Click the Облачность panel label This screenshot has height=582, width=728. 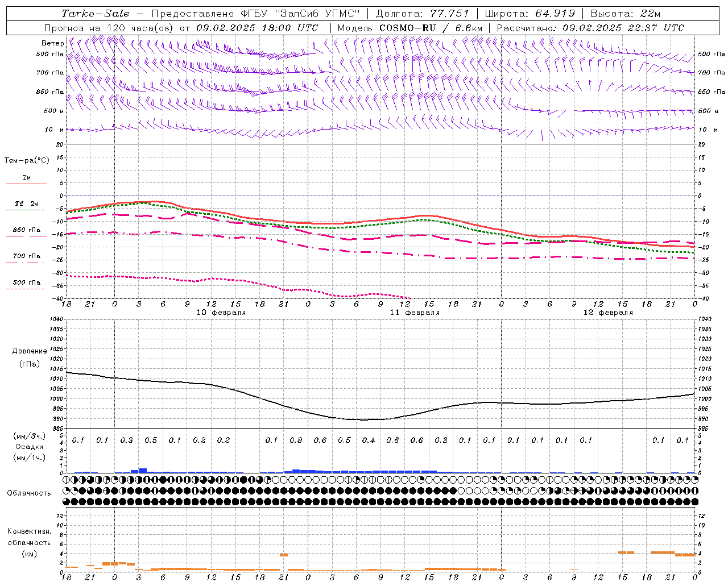coord(29,493)
